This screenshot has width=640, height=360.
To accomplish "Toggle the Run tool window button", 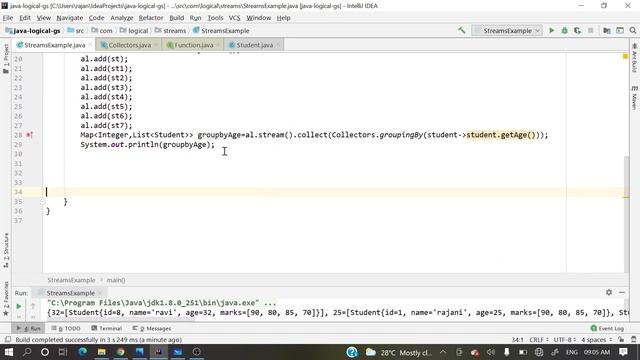I will pos(29,328).
